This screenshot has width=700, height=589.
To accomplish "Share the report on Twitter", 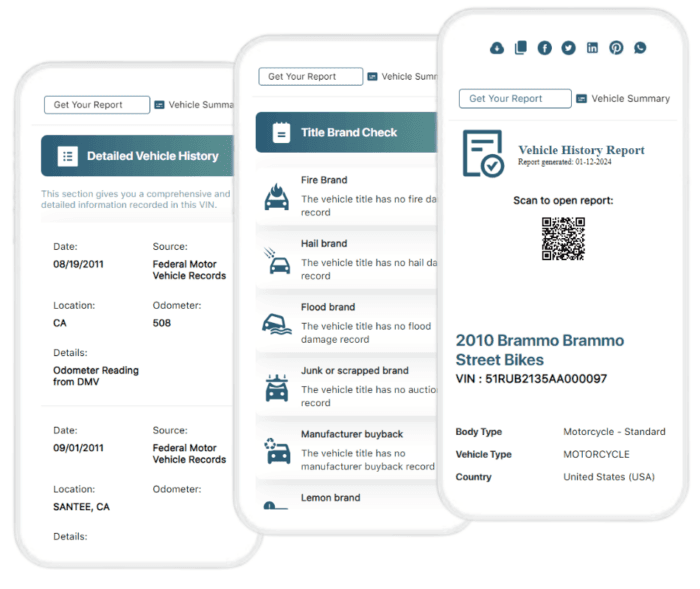I will pos(568,48).
